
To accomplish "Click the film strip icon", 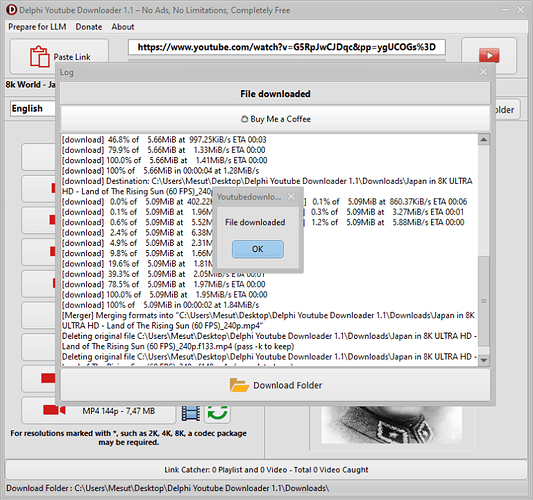I will [x=191, y=413].
